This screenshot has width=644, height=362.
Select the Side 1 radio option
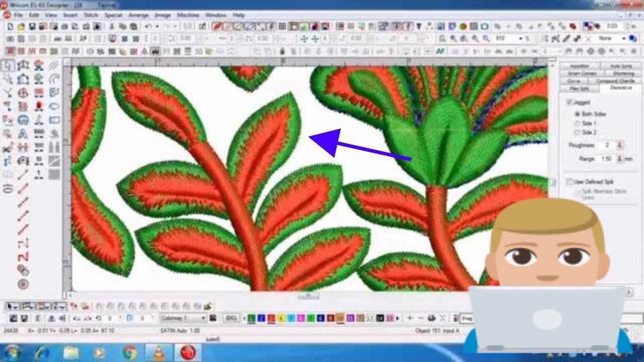click(x=577, y=123)
